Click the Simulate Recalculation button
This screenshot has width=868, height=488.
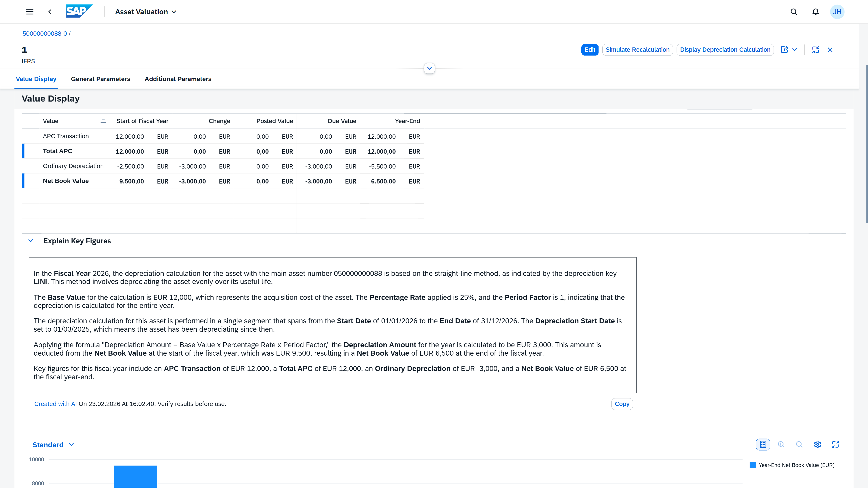click(637, 50)
